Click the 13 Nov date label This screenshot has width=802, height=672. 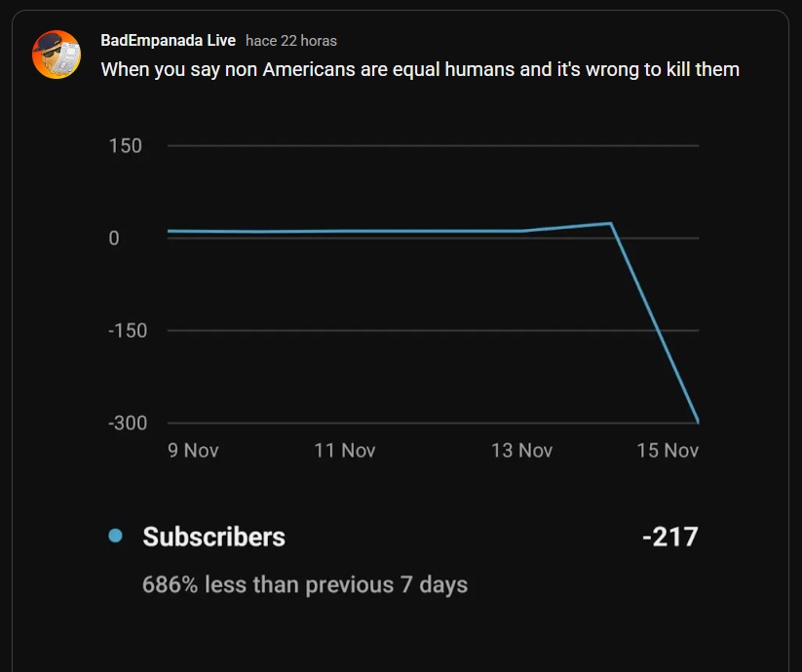[521, 450]
